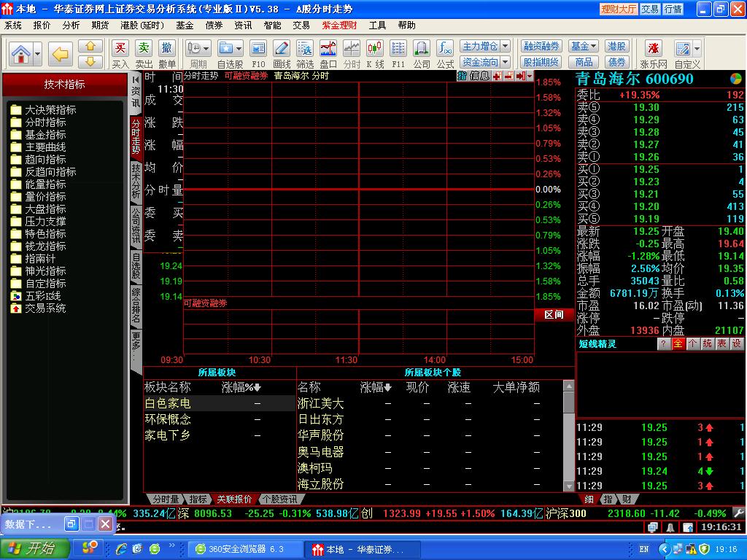
Task: Open the F11 toolbar icon
Action: click(x=398, y=48)
